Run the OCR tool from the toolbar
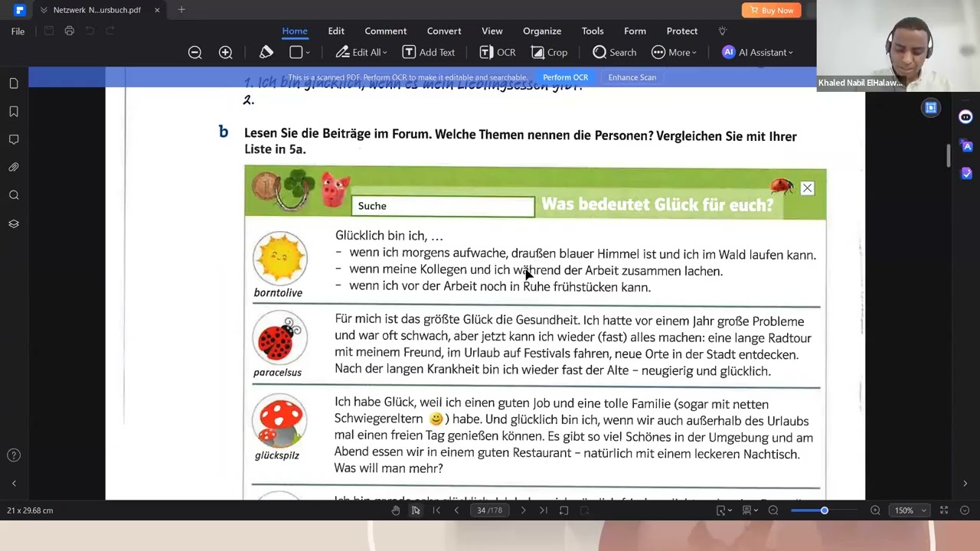The image size is (980, 551). (x=497, y=52)
